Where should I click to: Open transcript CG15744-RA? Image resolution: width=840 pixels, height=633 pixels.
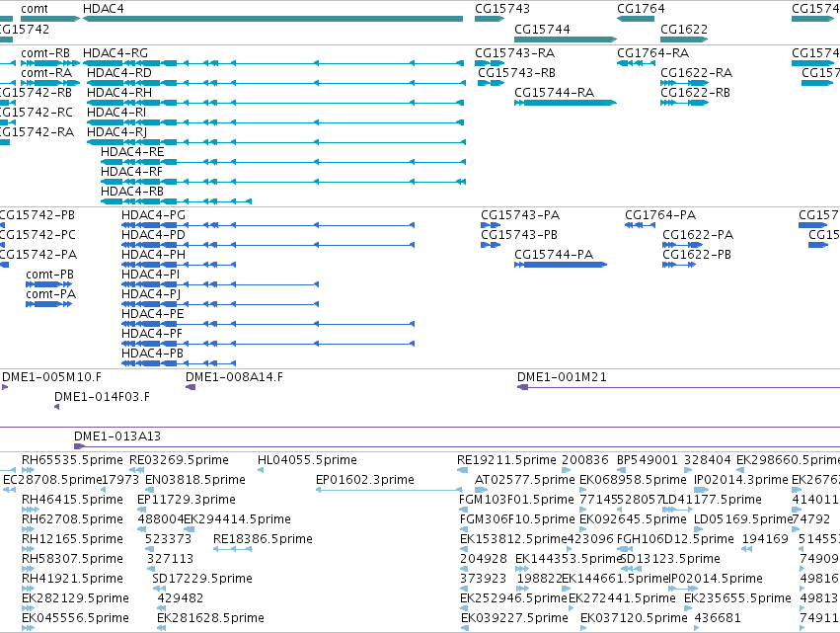[x=566, y=103]
